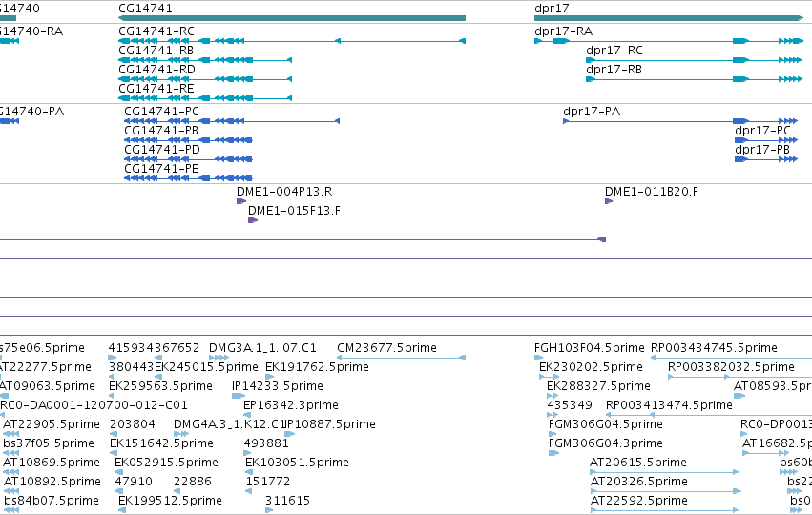
Task: Click the EK259563.5prime EST label
Action: click(160, 386)
